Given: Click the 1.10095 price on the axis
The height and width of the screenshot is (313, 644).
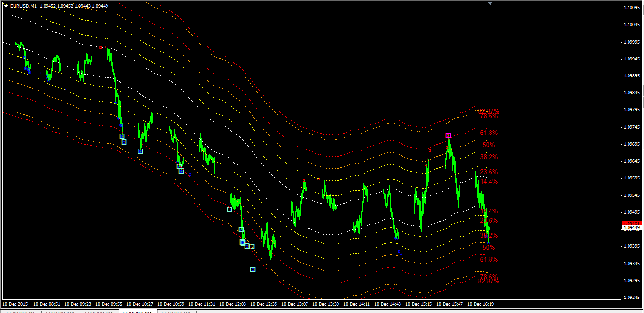Looking at the screenshot, I should (632, 7).
